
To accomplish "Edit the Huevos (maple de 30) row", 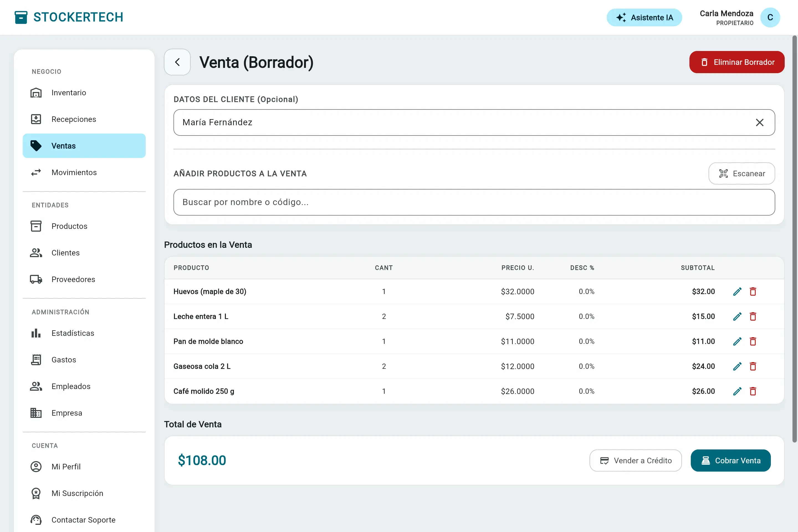I will [737, 291].
